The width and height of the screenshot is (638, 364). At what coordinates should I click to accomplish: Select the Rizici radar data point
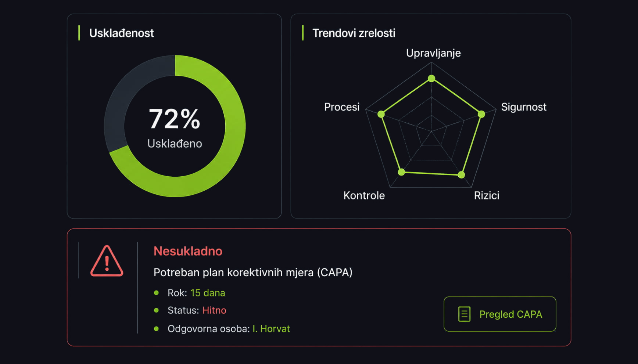pos(462,175)
